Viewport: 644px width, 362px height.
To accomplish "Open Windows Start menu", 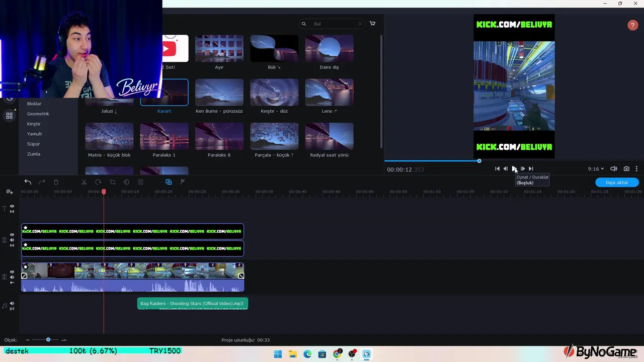I will 278,354.
